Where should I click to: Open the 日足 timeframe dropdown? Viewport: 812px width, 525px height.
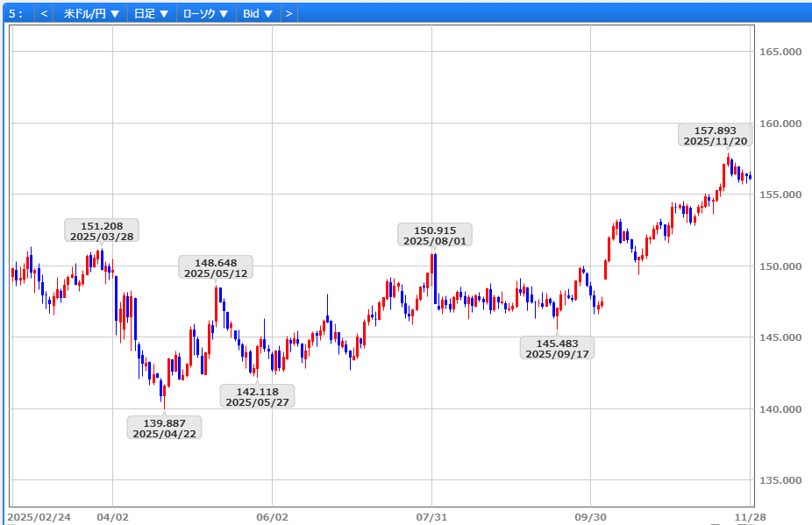tap(151, 14)
